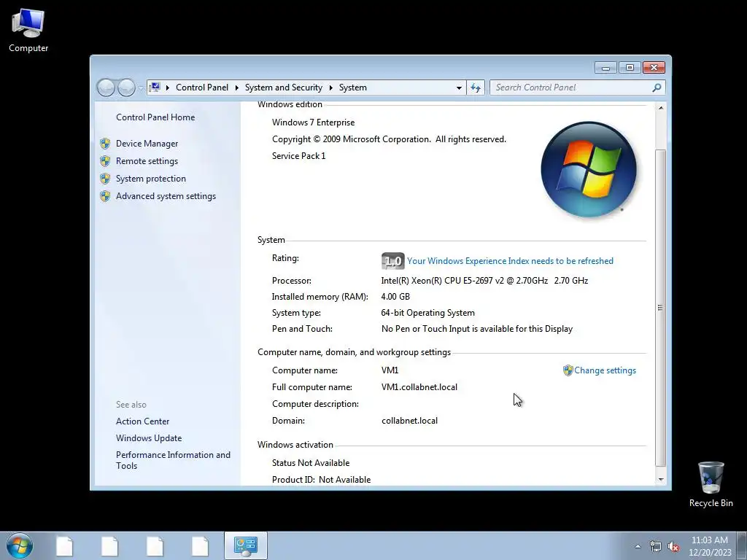This screenshot has width=747, height=560.
Task: Click the VM1.collabnet.local full name
Action: click(419, 387)
